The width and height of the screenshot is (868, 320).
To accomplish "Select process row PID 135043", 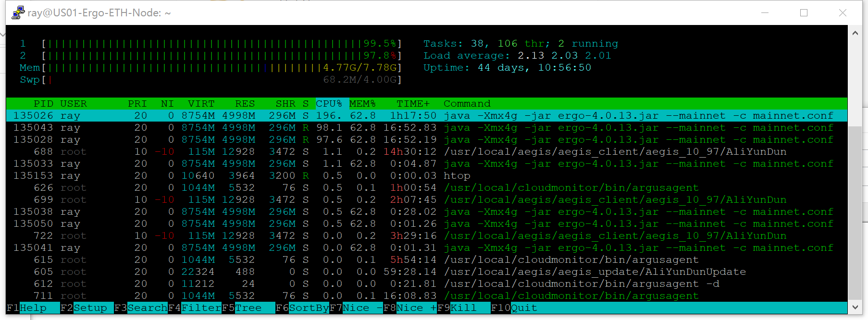I will pyautogui.click(x=427, y=128).
